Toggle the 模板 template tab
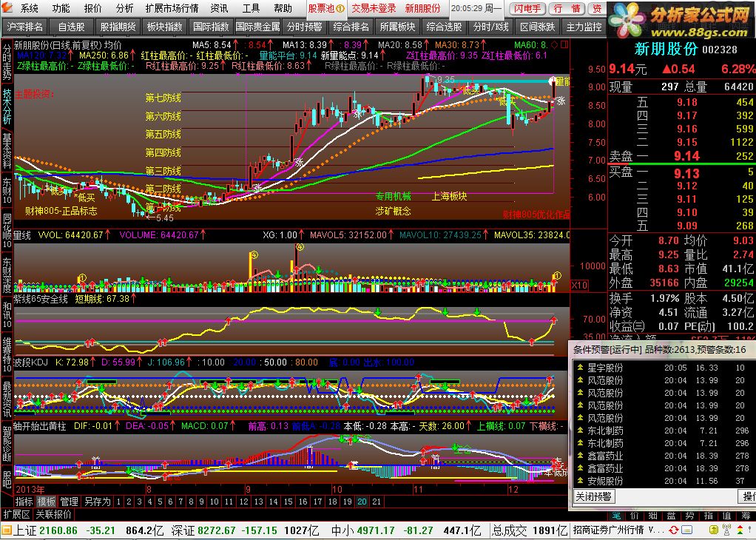Viewport: 756px width, 540px height. coord(46,502)
